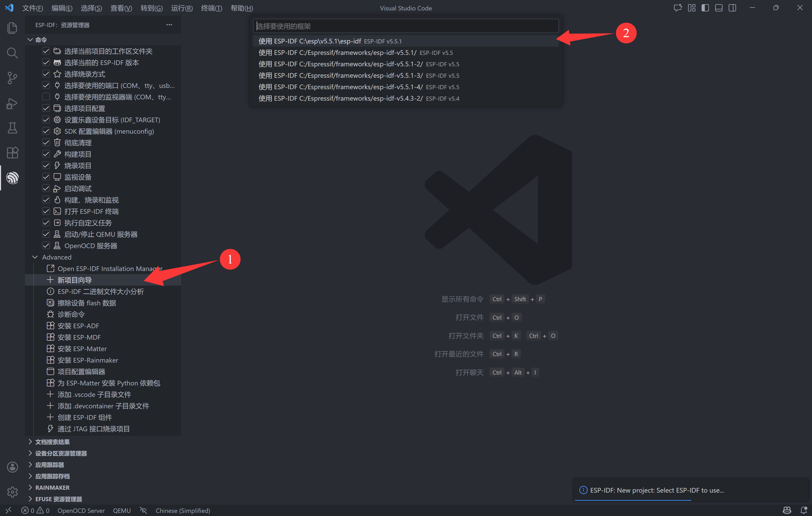The image size is (812, 516).
Task: Open the Testing flask view
Action: [12, 128]
